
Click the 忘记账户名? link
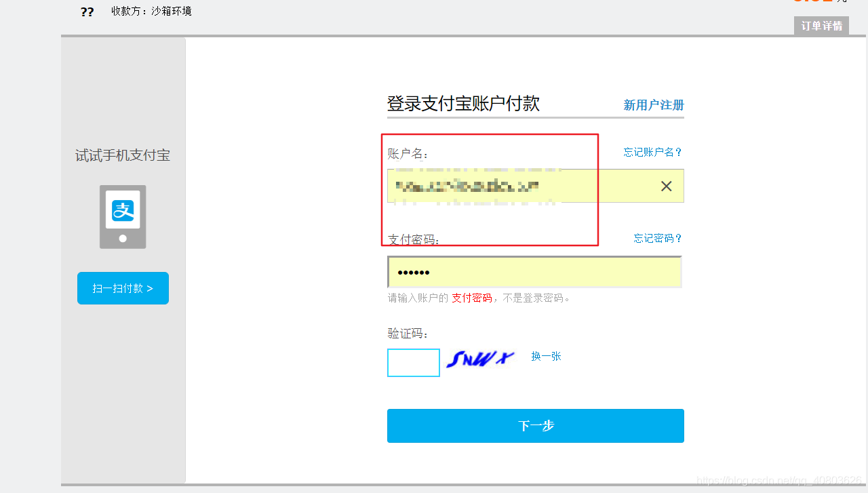[x=653, y=152]
